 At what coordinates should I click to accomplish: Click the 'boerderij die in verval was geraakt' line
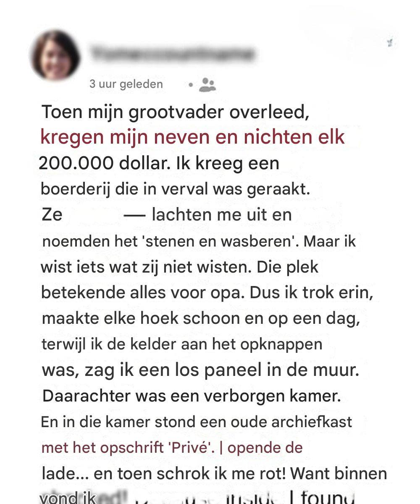pyautogui.click(x=175, y=189)
